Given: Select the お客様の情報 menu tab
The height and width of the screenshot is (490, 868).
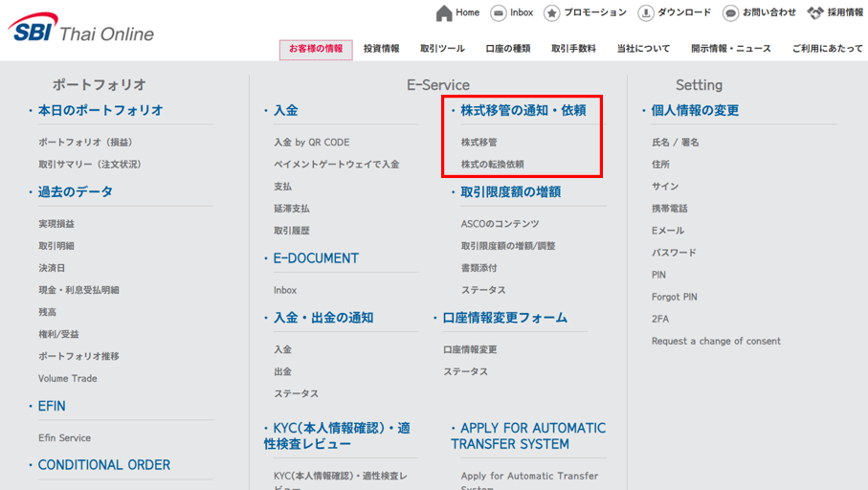Looking at the screenshot, I should (x=316, y=49).
